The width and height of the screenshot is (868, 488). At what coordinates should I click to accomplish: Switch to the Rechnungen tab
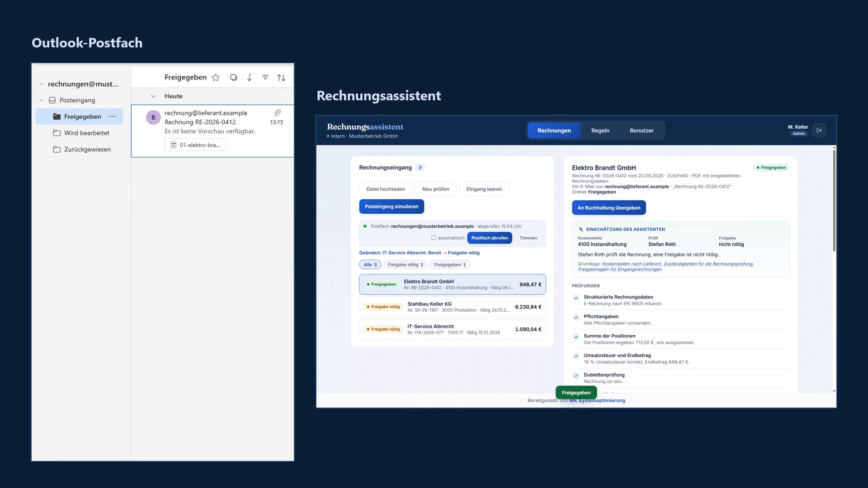tap(554, 131)
